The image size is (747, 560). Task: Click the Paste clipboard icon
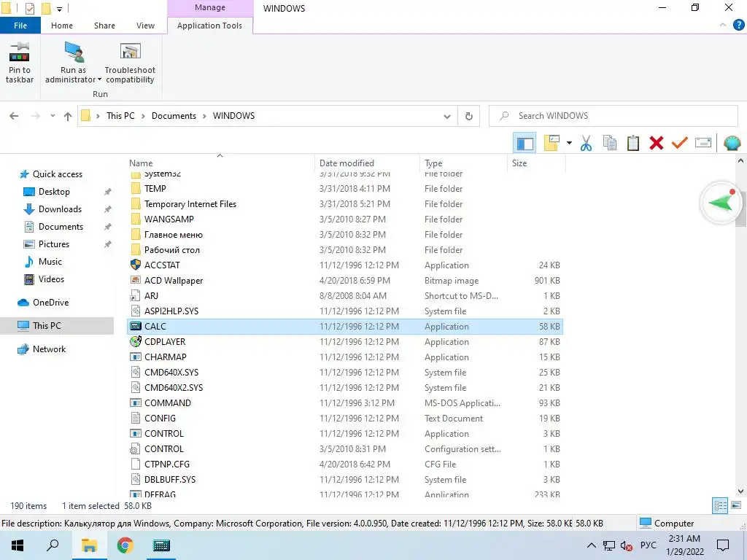[633, 143]
